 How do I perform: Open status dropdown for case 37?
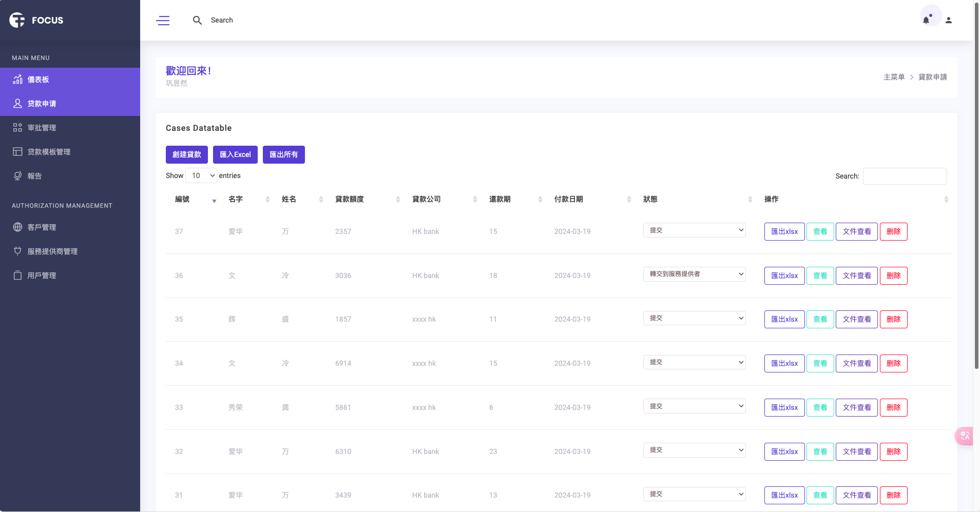click(695, 230)
